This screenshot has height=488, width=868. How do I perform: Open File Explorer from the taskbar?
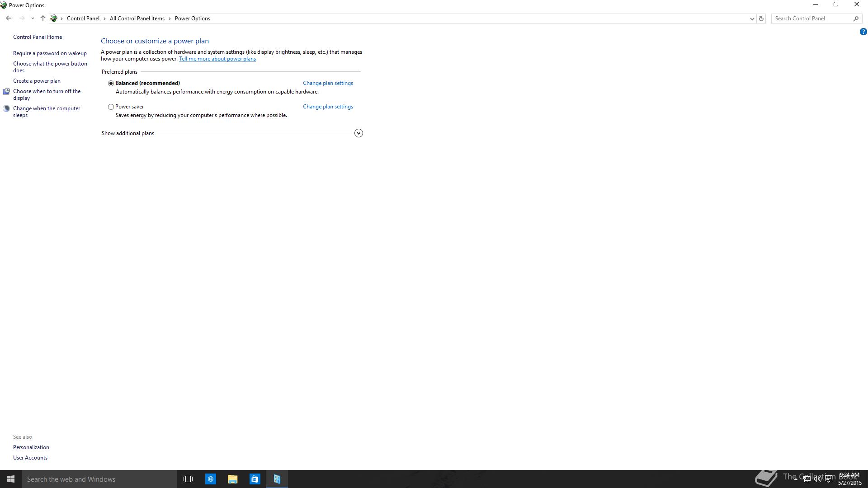click(232, 479)
